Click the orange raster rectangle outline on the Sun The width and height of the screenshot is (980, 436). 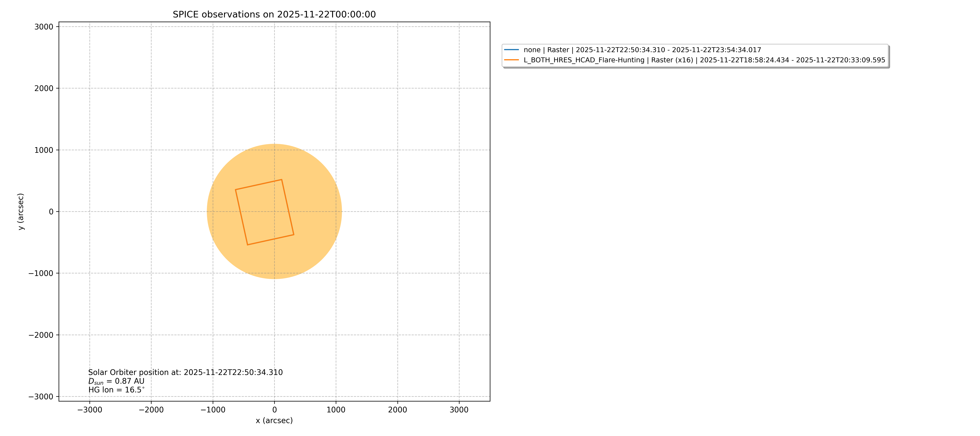pos(259,185)
